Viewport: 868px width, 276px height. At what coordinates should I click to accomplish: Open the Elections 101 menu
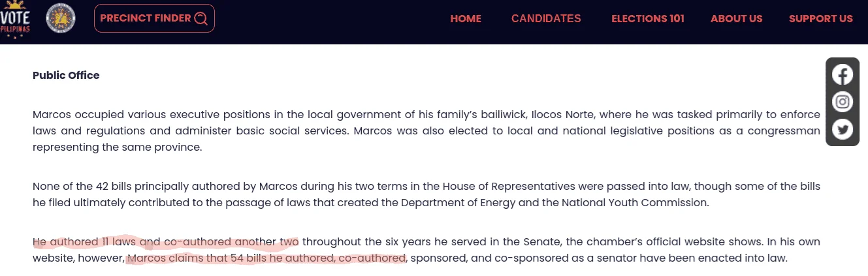pyautogui.click(x=648, y=19)
